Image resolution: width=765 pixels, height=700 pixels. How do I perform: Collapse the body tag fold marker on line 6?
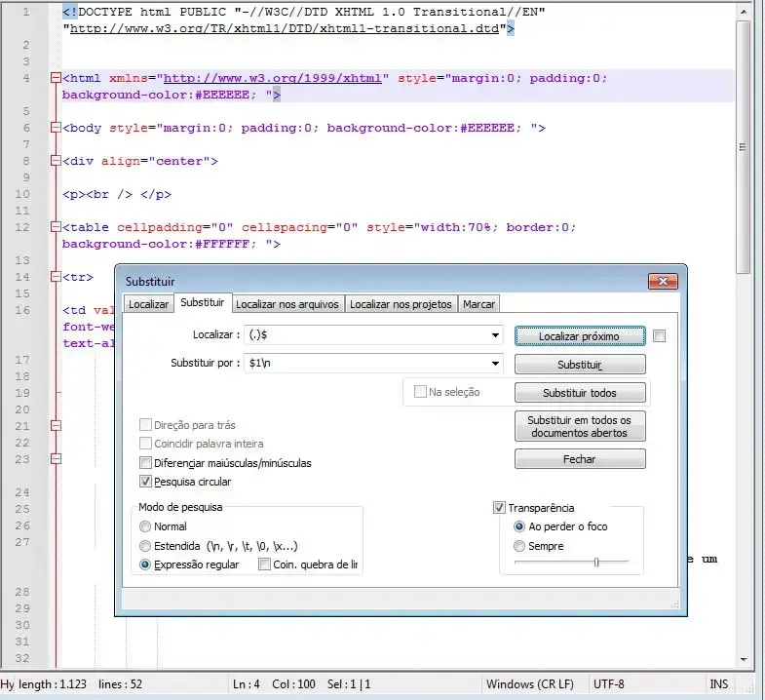pos(55,128)
